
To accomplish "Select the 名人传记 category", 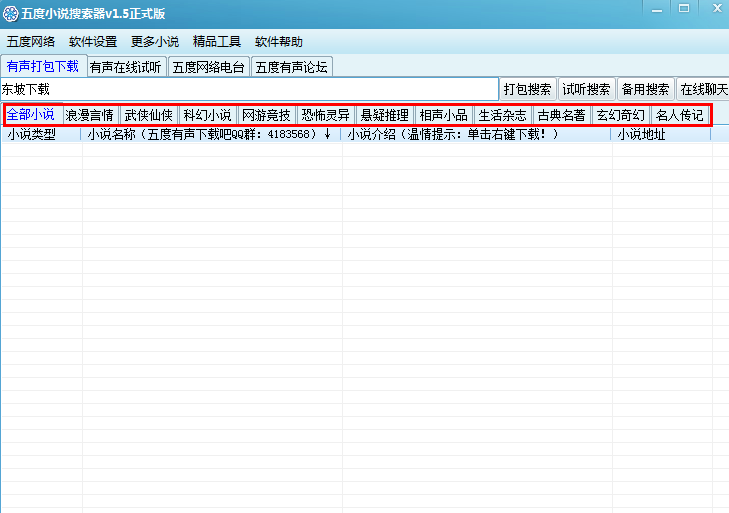I will point(680,115).
